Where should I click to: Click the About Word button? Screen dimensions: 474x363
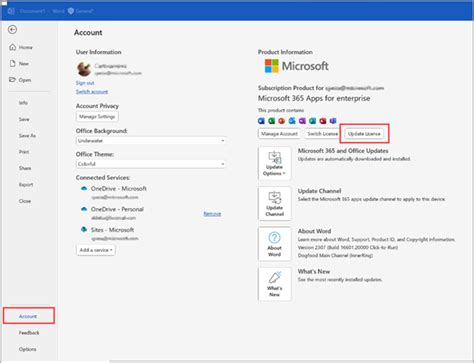(x=274, y=244)
